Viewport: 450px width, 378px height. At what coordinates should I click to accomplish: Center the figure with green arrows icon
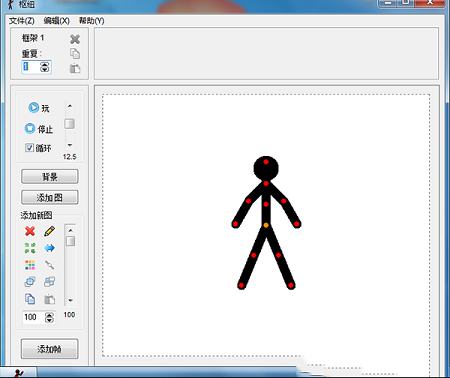point(30,248)
